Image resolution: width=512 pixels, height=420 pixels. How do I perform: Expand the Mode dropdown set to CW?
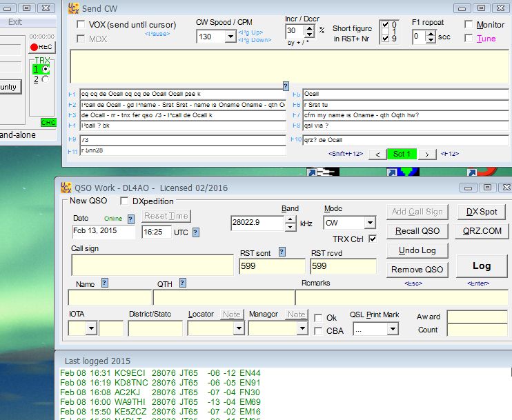[x=370, y=223]
